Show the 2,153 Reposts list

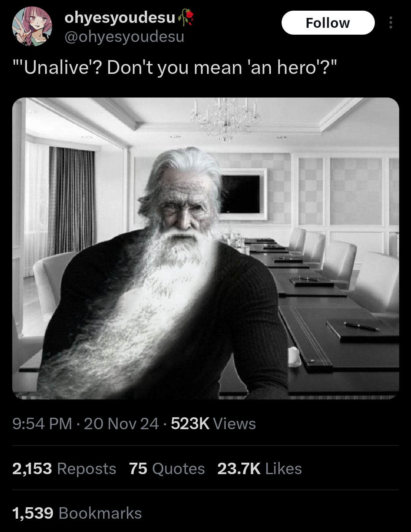tap(64, 469)
